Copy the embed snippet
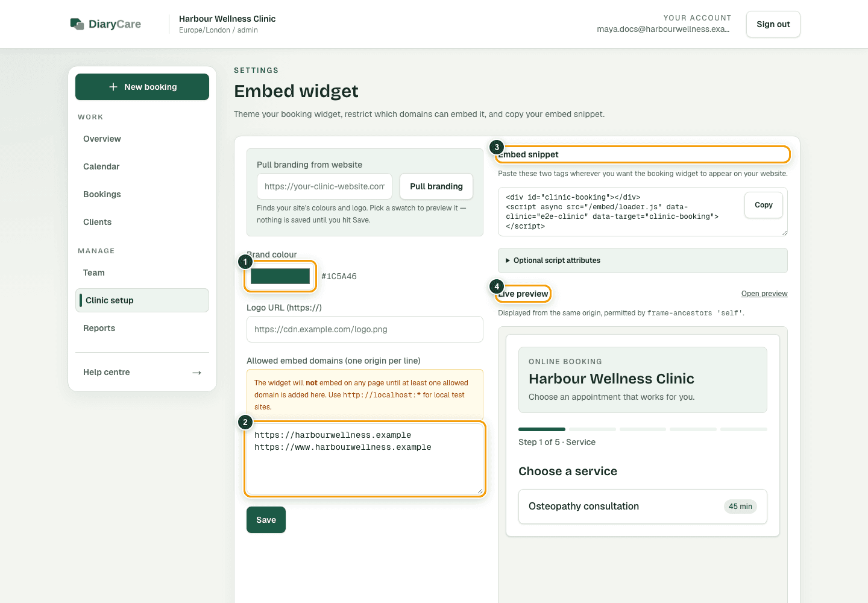The width and height of the screenshot is (868, 603). pos(764,205)
